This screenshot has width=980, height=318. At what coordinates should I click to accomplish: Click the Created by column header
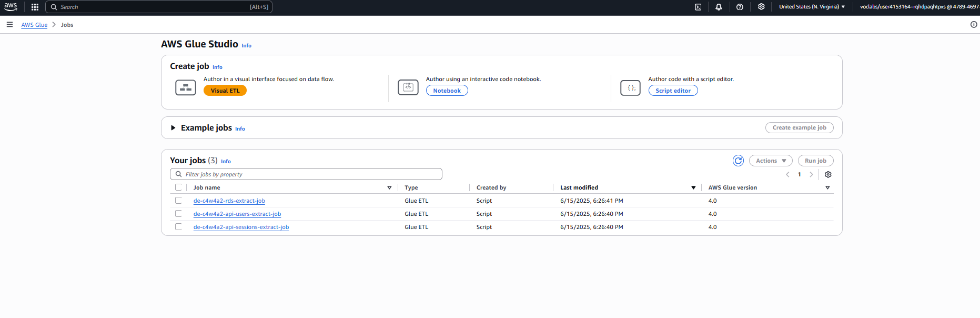tap(491, 188)
